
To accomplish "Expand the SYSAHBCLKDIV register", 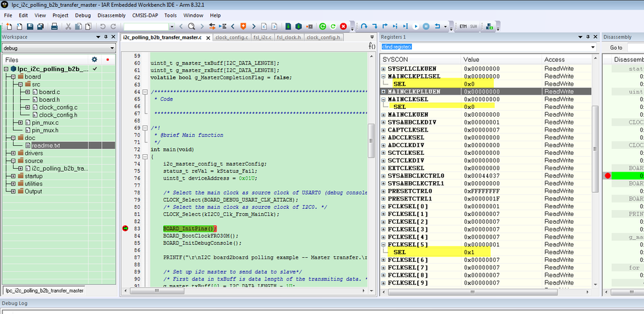I will pyautogui.click(x=384, y=122).
